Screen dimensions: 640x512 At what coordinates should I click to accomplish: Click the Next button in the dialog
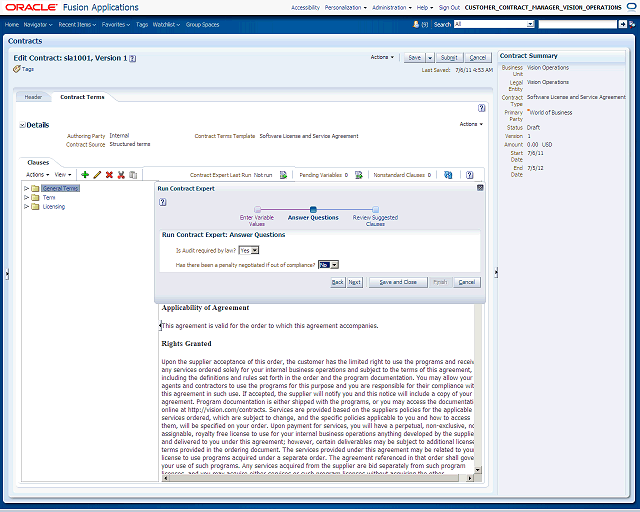point(355,282)
